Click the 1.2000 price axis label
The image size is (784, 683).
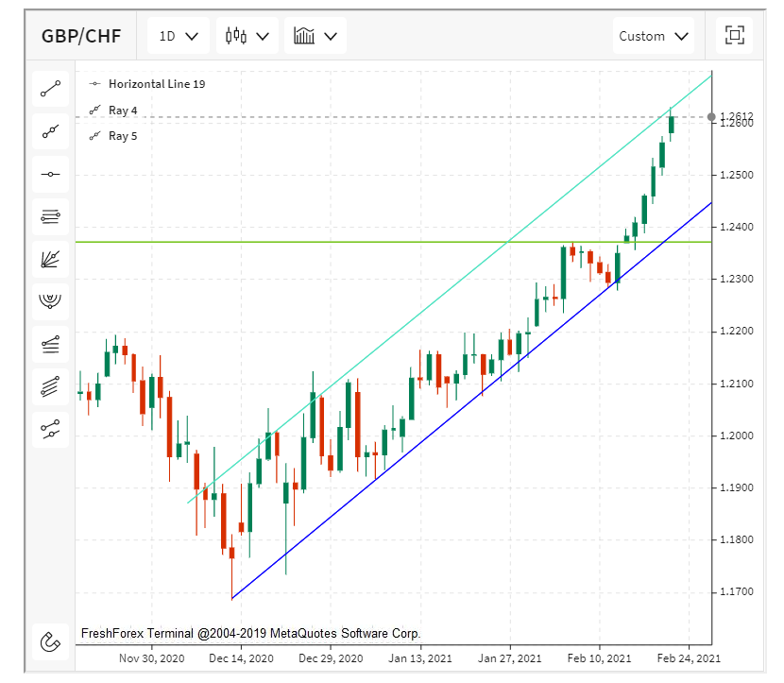click(737, 435)
